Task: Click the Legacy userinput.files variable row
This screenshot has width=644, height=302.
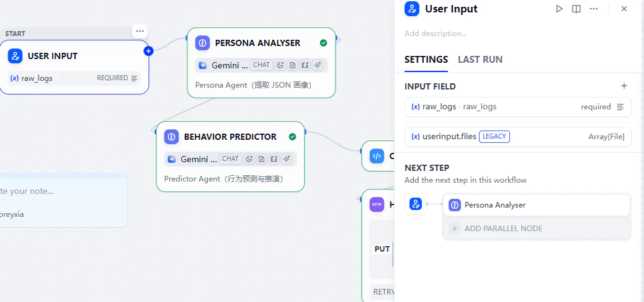Action: pyautogui.click(x=517, y=137)
